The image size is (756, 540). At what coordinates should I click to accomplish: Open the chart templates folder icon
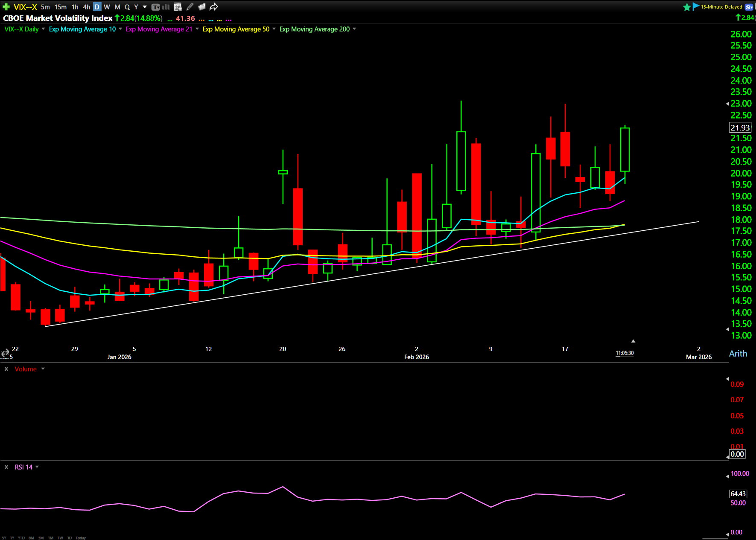pyautogui.click(x=202, y=7)
